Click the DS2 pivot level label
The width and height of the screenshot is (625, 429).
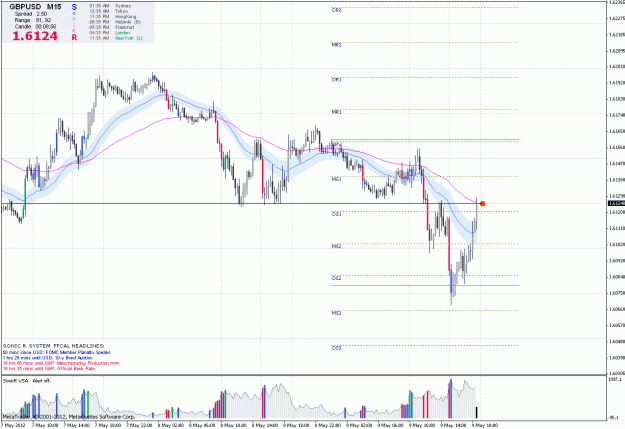[336, 278]
